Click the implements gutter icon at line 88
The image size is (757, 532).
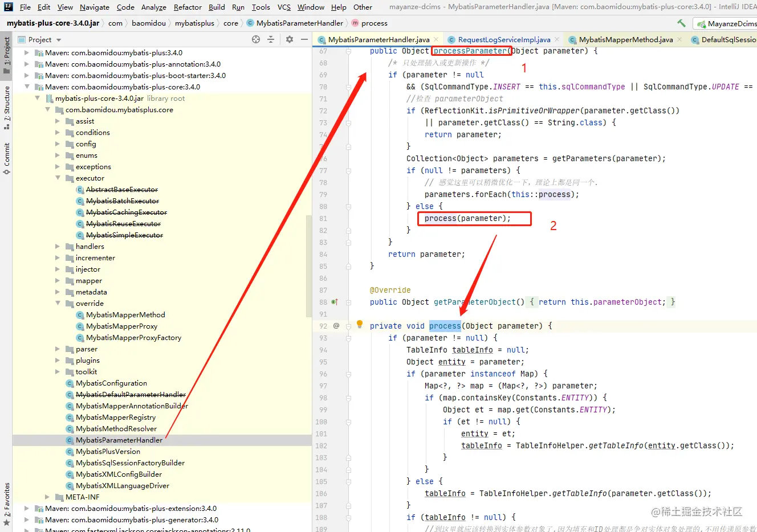(x=335, y=302)
